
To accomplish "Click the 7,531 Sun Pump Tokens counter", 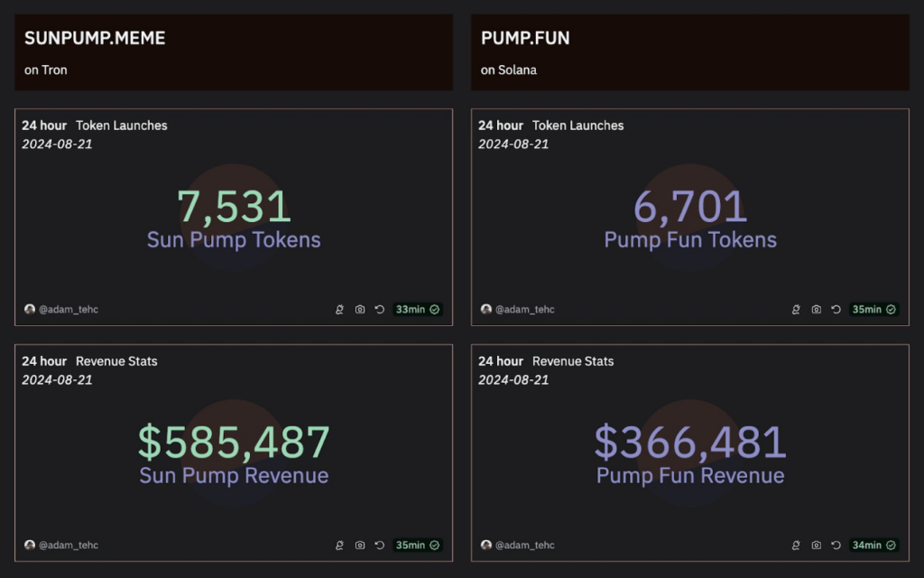I will click(234, 207).
